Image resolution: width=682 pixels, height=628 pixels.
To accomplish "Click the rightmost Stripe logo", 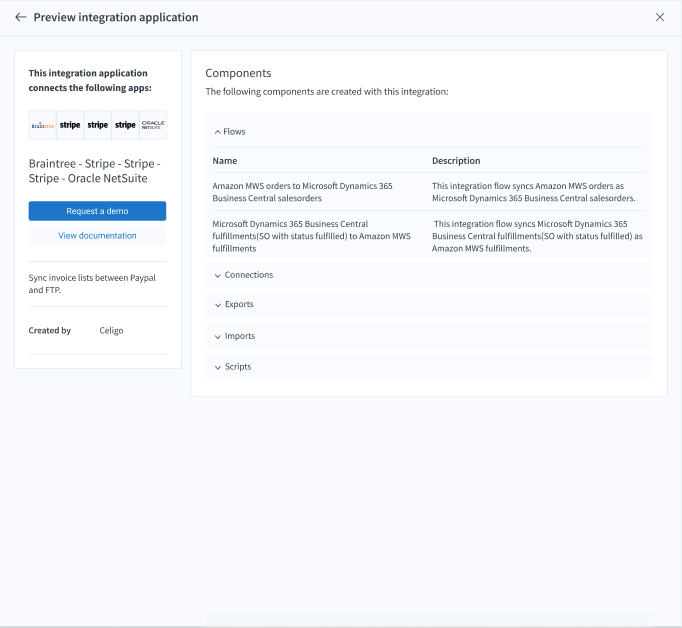I will (x=125, y=125).
